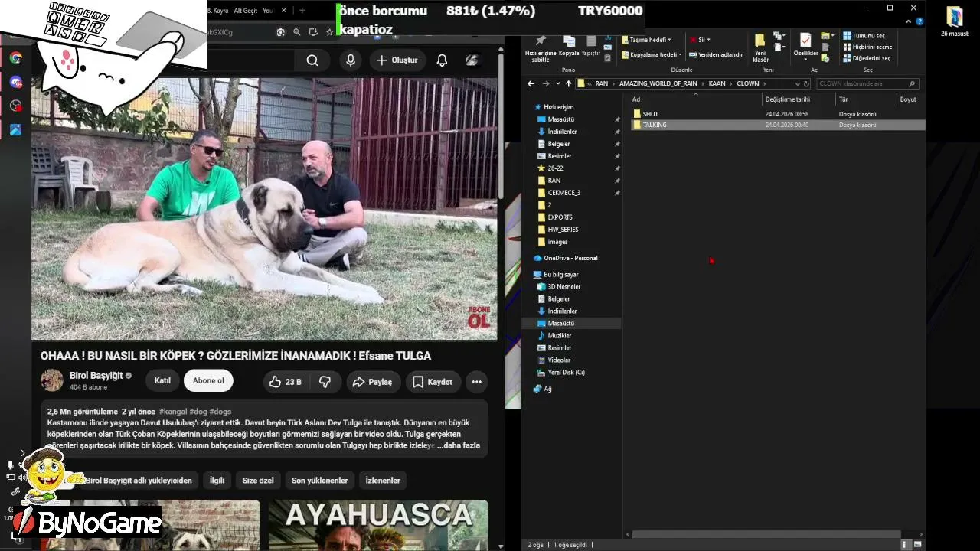Close the Alt Geçit YouTube tab

click(x=284, y=11)
